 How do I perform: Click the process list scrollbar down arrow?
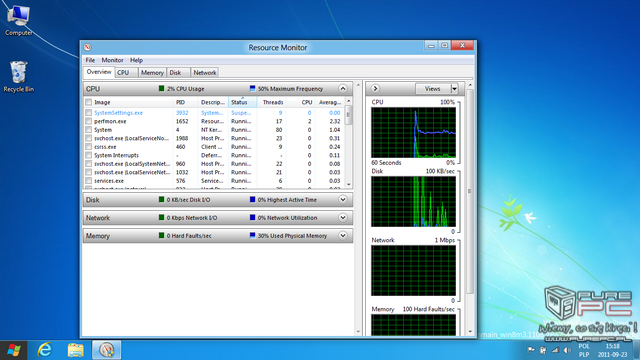[349, 184]
